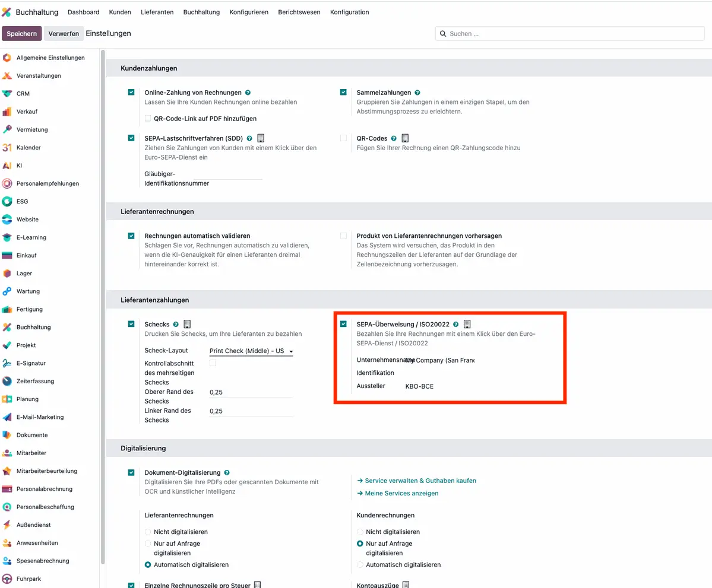Open internal link icon next to SEPA-Lastschriftverfahren
The image size is (712, 588).
[260, 138]
